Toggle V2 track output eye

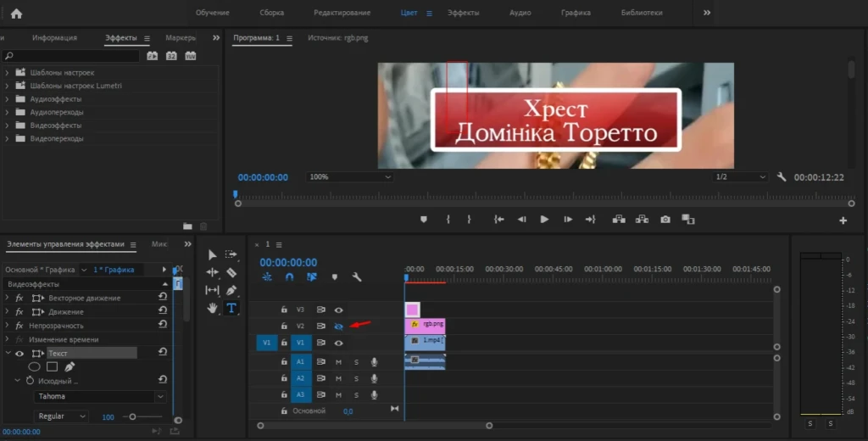tap(338, 327)
